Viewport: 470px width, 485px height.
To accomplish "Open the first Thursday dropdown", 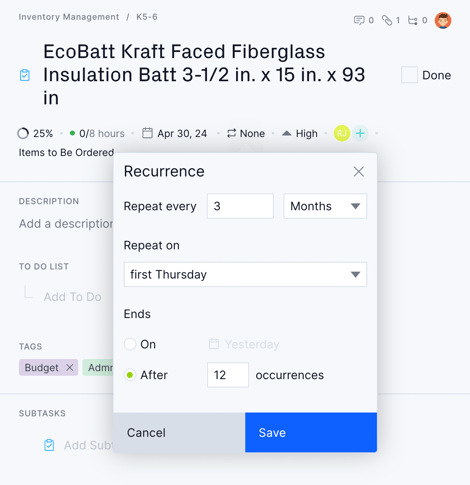I will coord(245,274).
